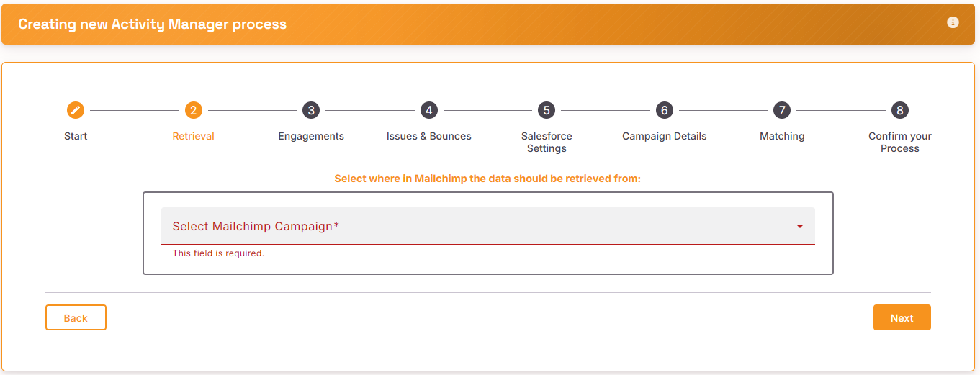Click the Engagements step label
The width and height of the screenshot is (980, 375).
pyautogui.click(x=311, y=136)
